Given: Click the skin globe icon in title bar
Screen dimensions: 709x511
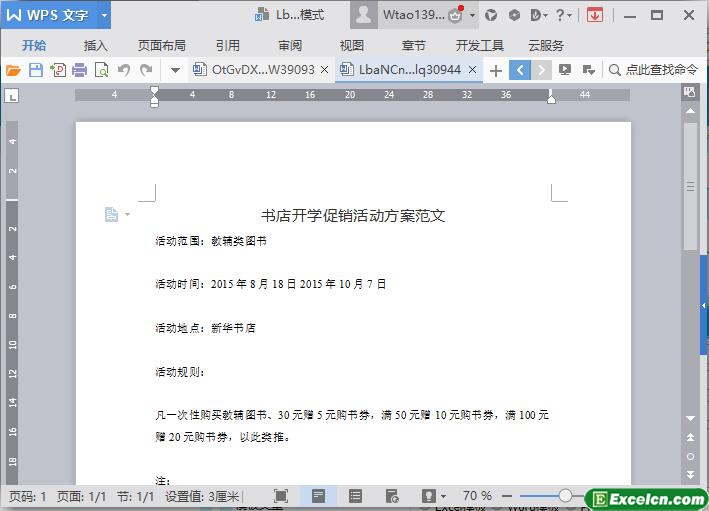Looking at the screenshot, I should pyautogui.click(x=491, y=15).
